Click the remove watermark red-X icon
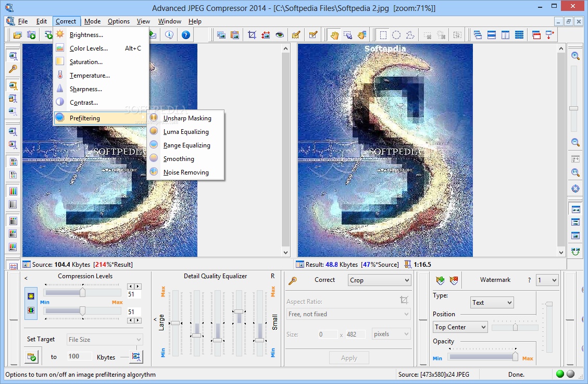 [454, 280]
